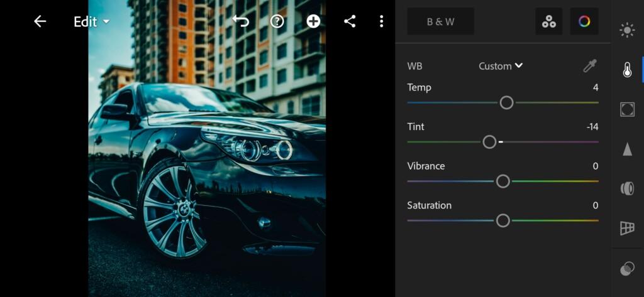Click the Saturation slider handle

(x=502, y=220)
